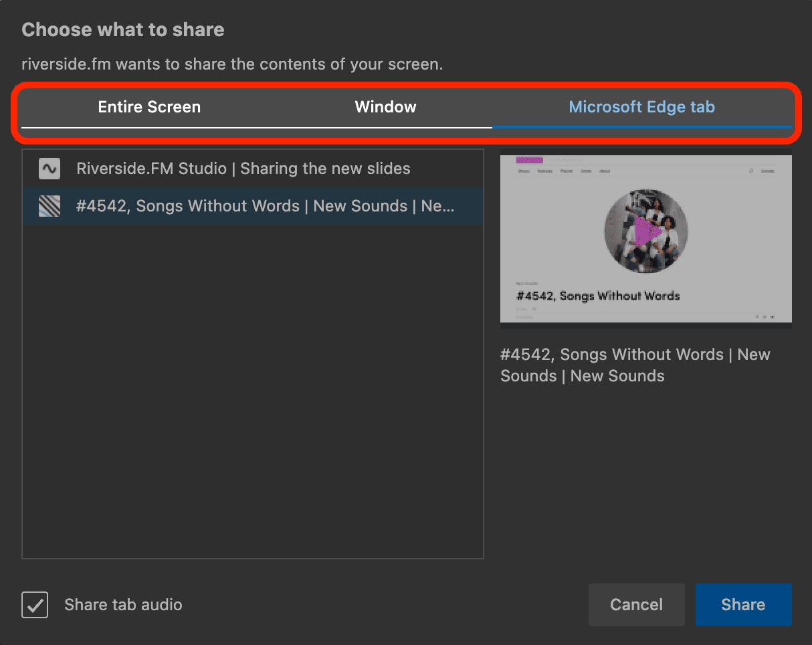Select the #4542, Songs Without Words row
Screen dimensions: 812x645
pyautogui.click(x=253, y=205)
